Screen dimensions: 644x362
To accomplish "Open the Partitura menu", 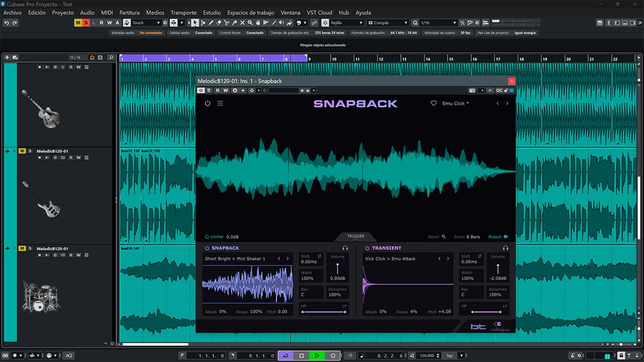I will tap(129, 12).
